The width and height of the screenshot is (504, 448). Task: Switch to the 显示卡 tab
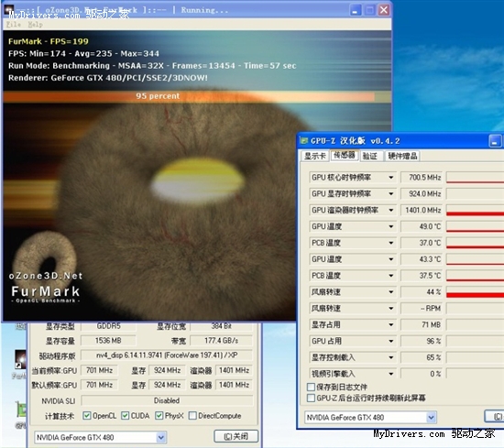(315, 156)
